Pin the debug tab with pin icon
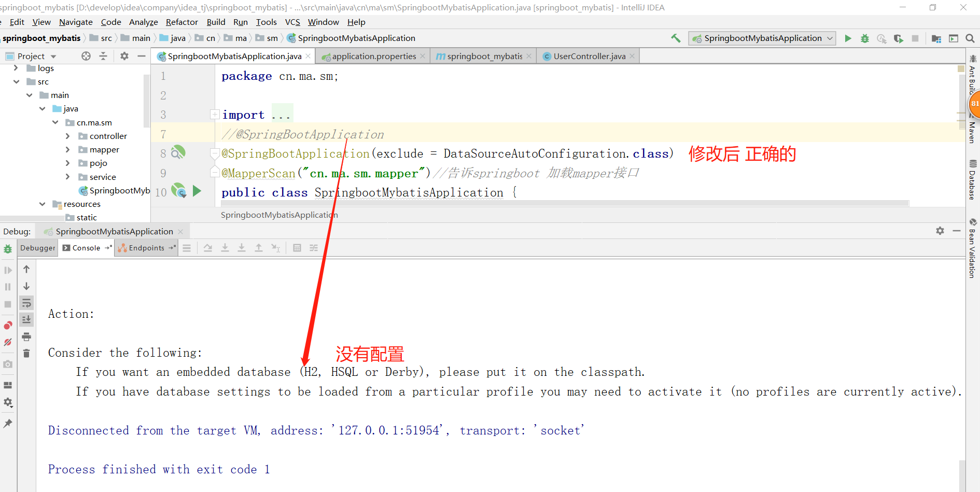Image resolution: width=980 pixels, height=492 pixels. (x=8, y=424)
